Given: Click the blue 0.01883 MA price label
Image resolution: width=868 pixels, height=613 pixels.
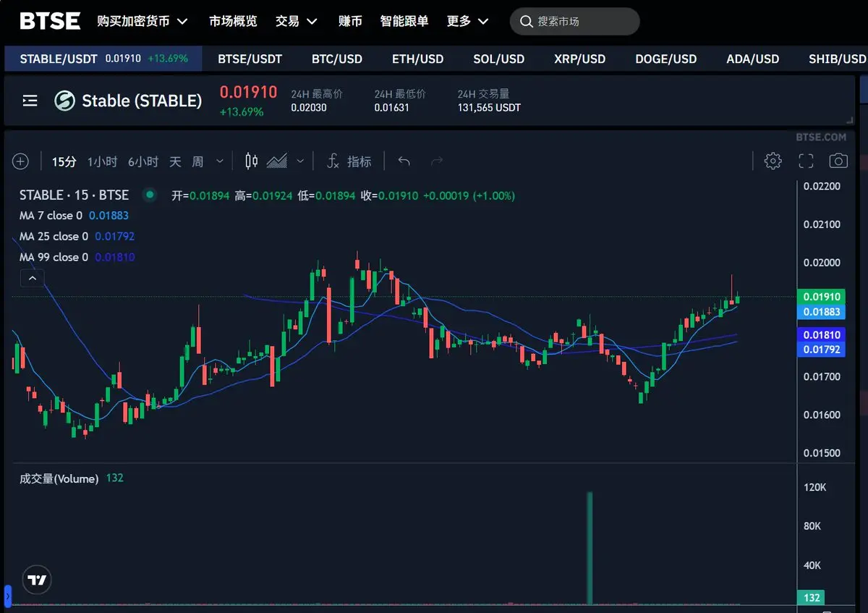Looking at the screenshot, I should click(821, 311).
